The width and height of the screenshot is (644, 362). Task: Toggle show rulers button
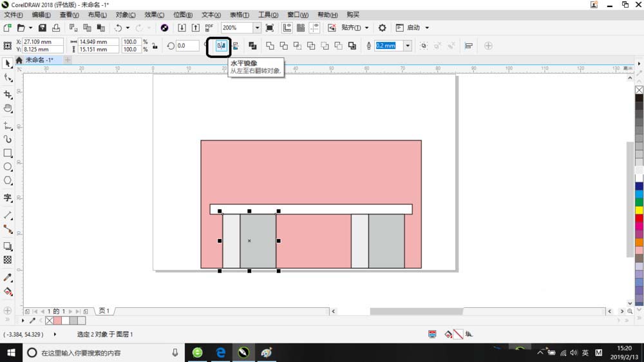click(x=287, y=28)
